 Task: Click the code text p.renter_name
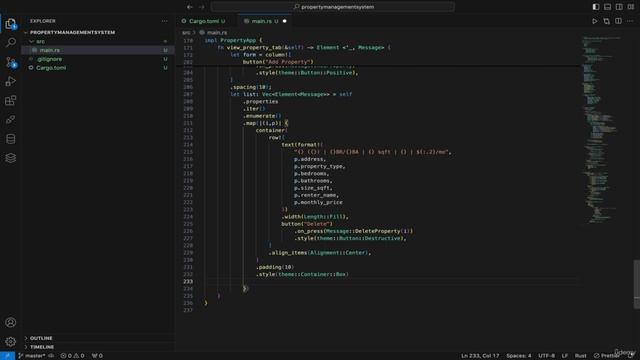pos(316,195)
